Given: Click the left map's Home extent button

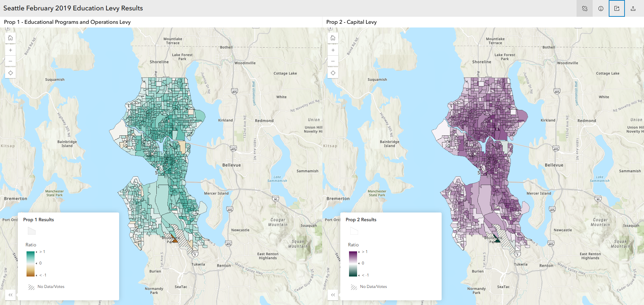Looking at the screenshot, I should click(x=10, y=38).
